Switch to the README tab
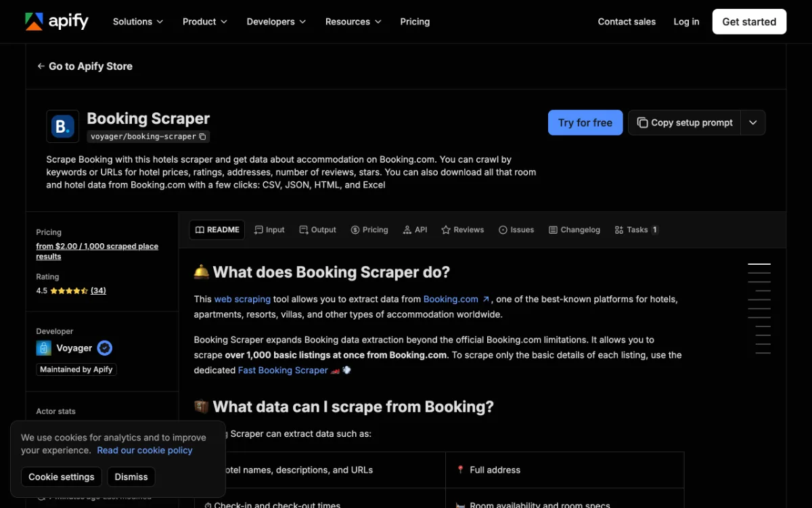This screenshot has width=812, height=508. pyautogui.click(x=217, y=230)
